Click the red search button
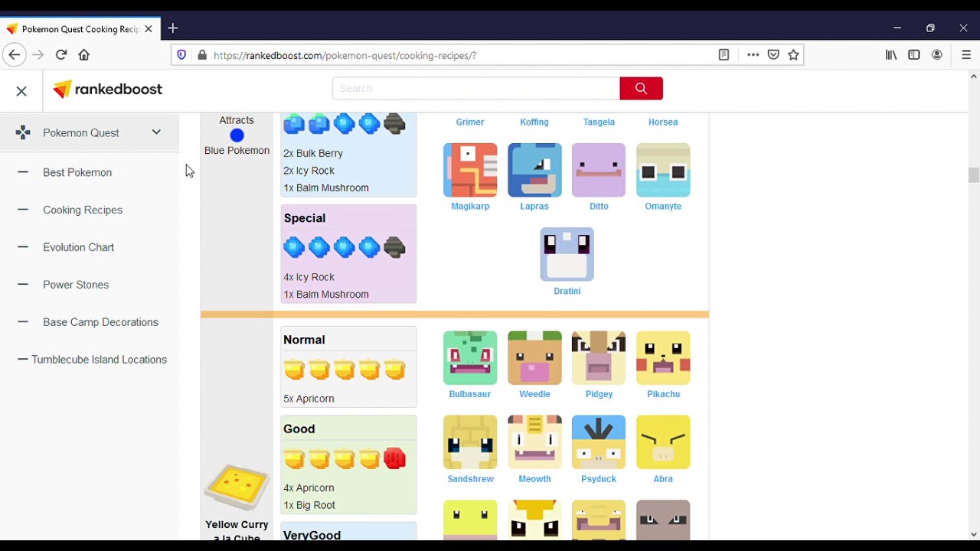The image size is (980, 551). pyautogui.click(x=641, y=89)
